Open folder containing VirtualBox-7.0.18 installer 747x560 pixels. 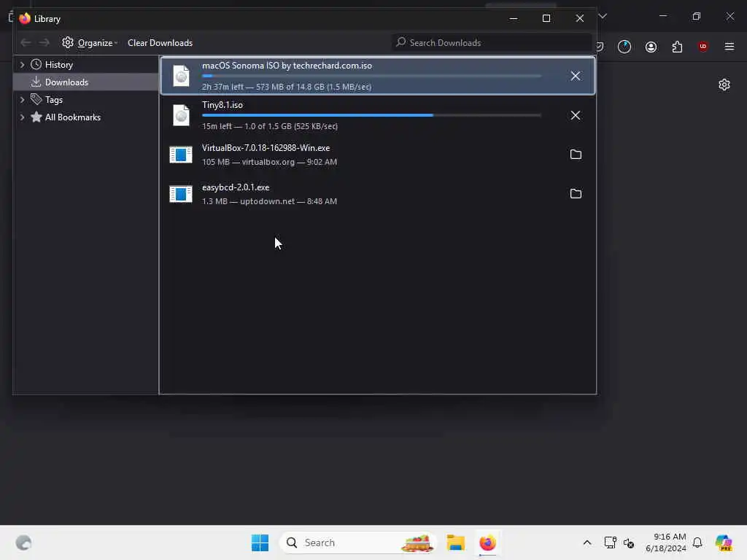(x=576, y=155)
